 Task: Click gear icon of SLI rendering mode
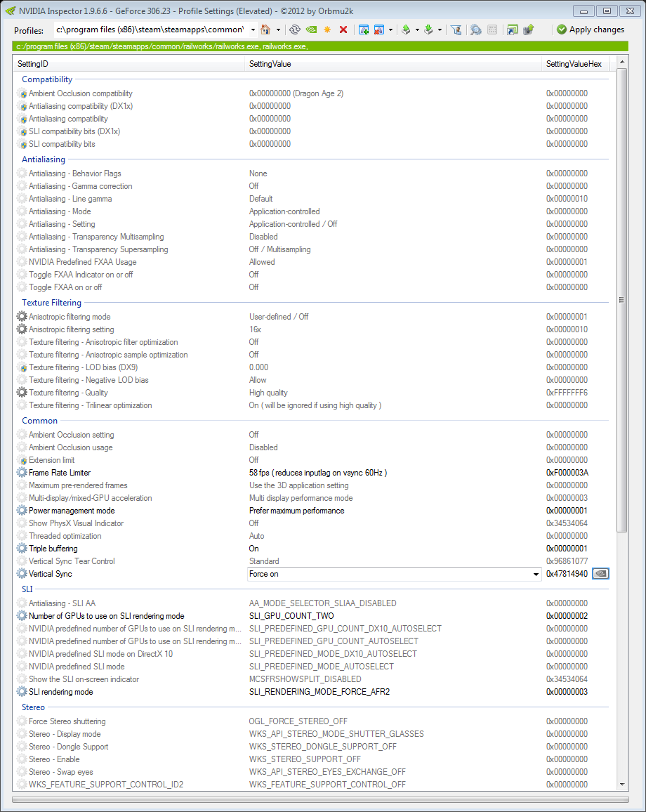pos(22,691)
